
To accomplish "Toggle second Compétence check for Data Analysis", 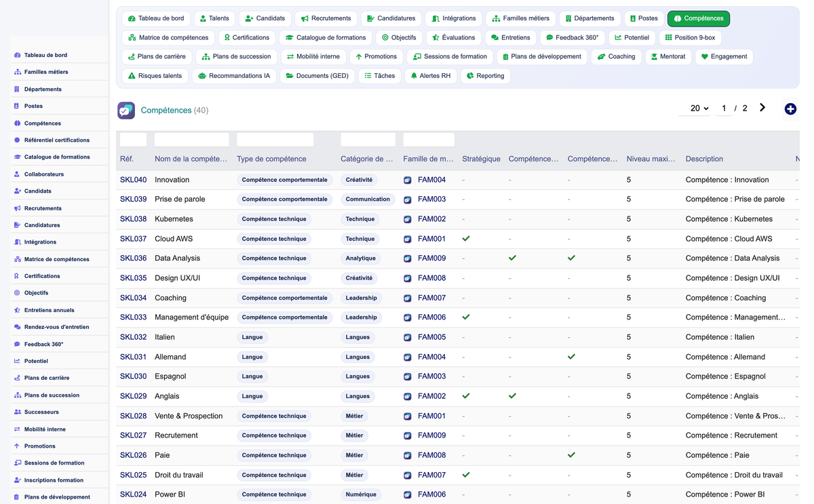I will (x=572, y=258).
